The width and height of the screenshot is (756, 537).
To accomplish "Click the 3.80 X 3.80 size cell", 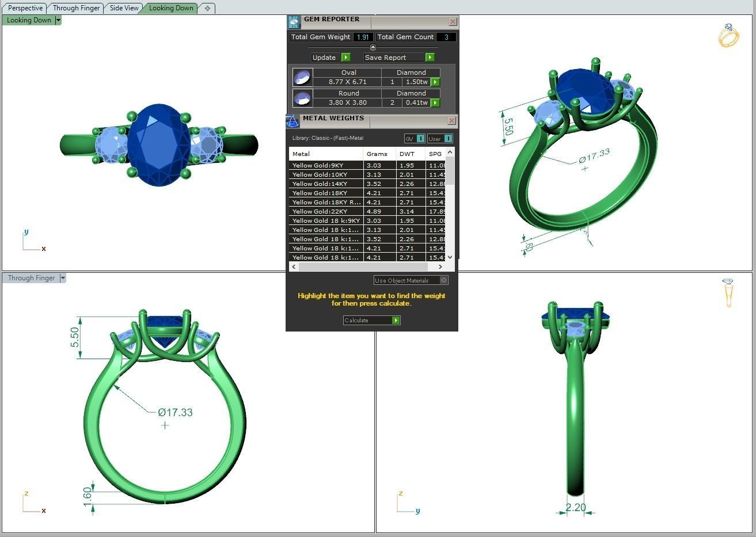I will [347, 102].
